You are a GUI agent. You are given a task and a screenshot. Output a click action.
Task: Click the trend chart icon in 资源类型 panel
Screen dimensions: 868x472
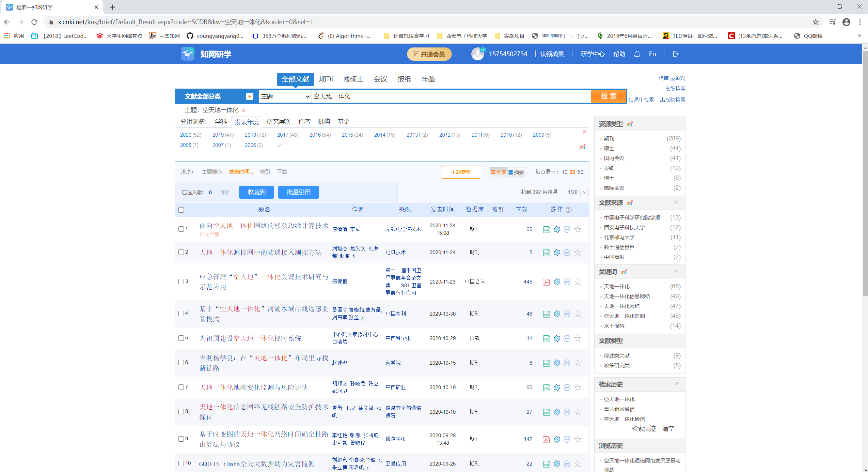tap(630, 124)
